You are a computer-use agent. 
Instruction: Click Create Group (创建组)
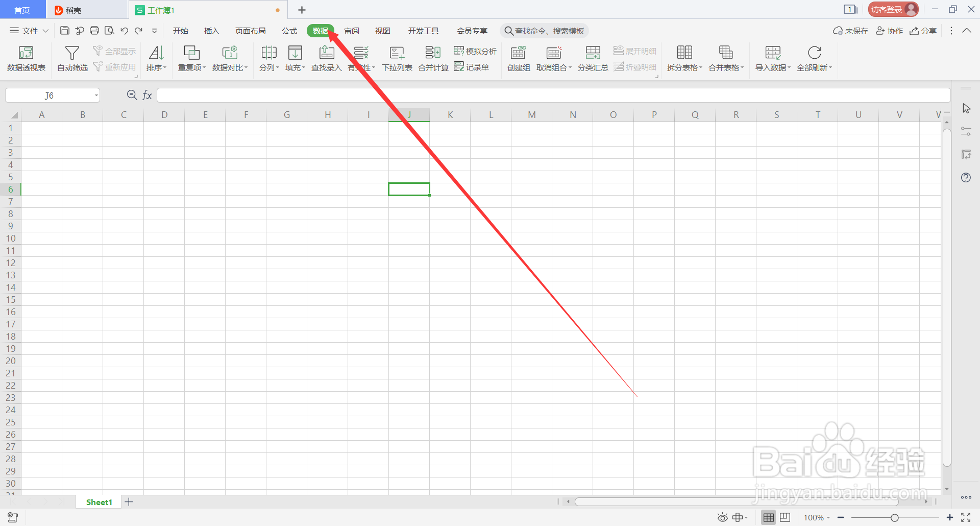pyautogui.click(x=519, y=58)
